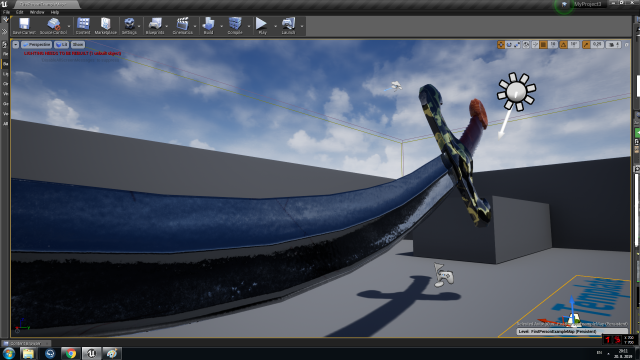The height and width of the screenshot is (360, 640).
Task: Switch to Unreal Engine taskbar button
Action: (91, 353)
